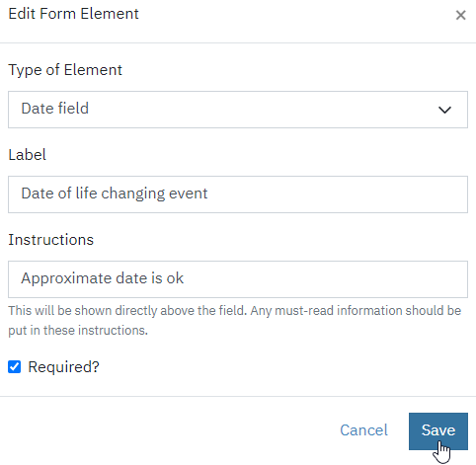Click Save to store the form element
Screen dimensions: 476x465
[x=438, y=431]
